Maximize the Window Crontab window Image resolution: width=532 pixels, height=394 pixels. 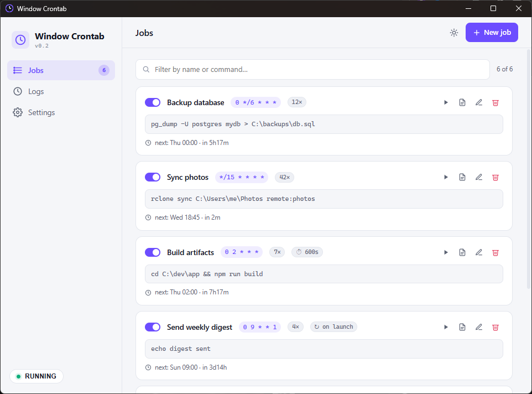point(493,8)
